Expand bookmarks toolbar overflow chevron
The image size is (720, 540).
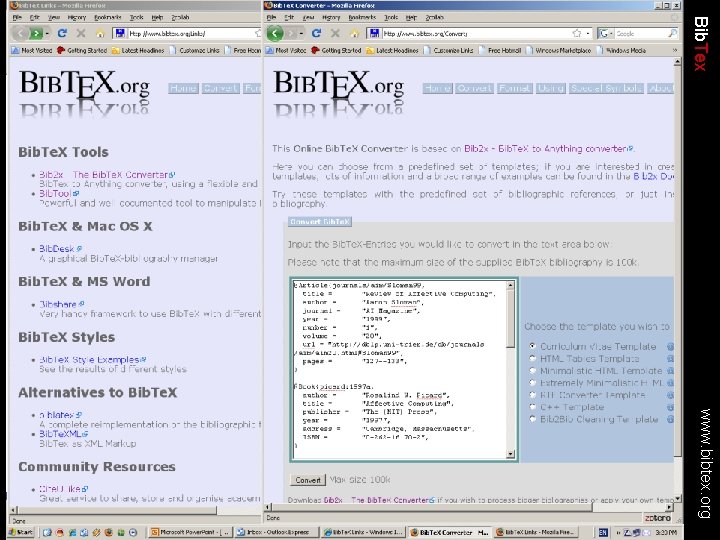point(675,51)
